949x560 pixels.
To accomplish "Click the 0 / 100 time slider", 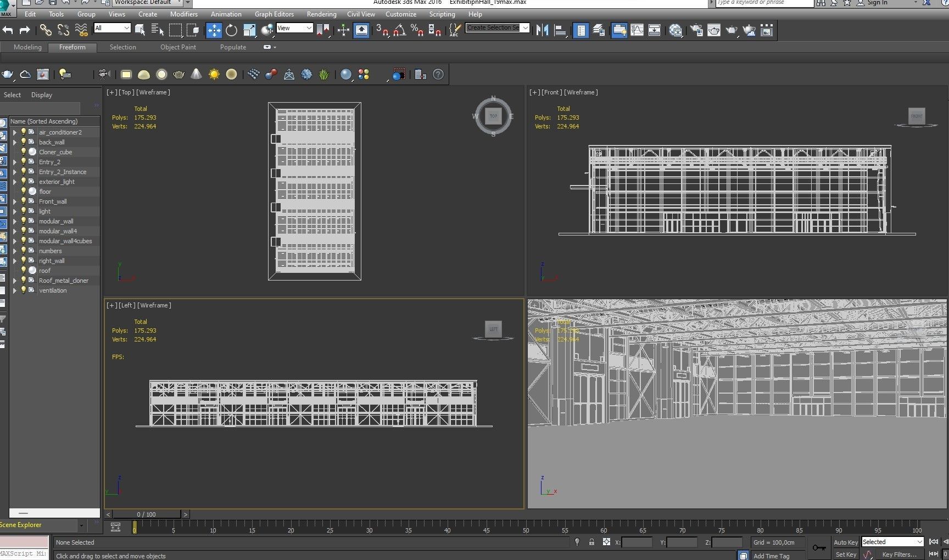I will (146, 514).
